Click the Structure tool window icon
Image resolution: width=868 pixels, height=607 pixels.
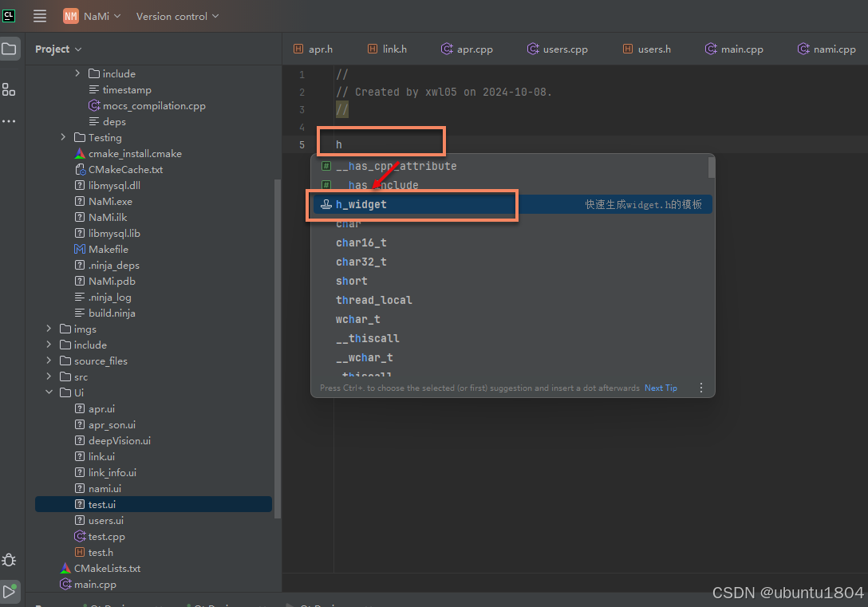coord(10,89)
